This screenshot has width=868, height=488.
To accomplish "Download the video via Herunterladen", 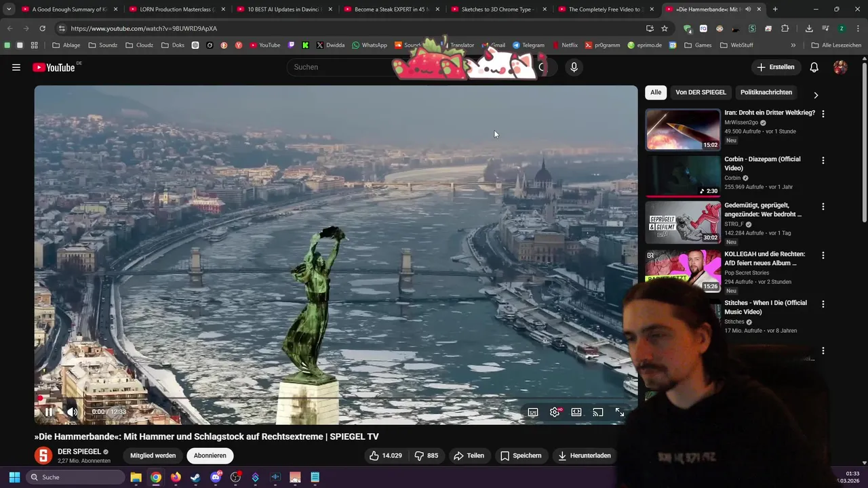I will coord(585,455).
